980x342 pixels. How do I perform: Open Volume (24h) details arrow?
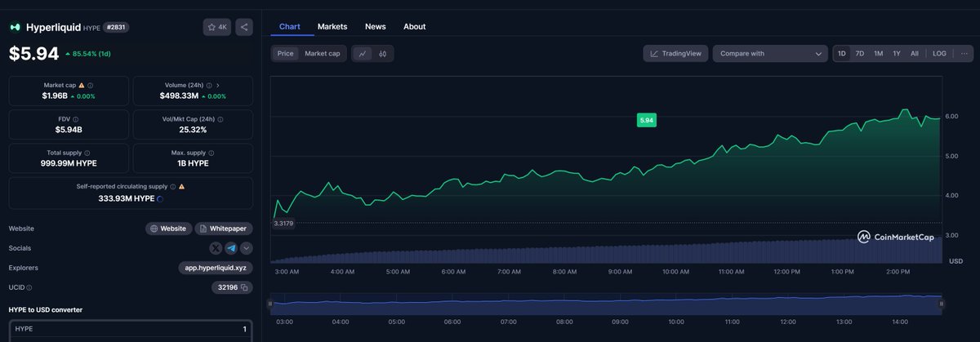click(x=218, y=85)
